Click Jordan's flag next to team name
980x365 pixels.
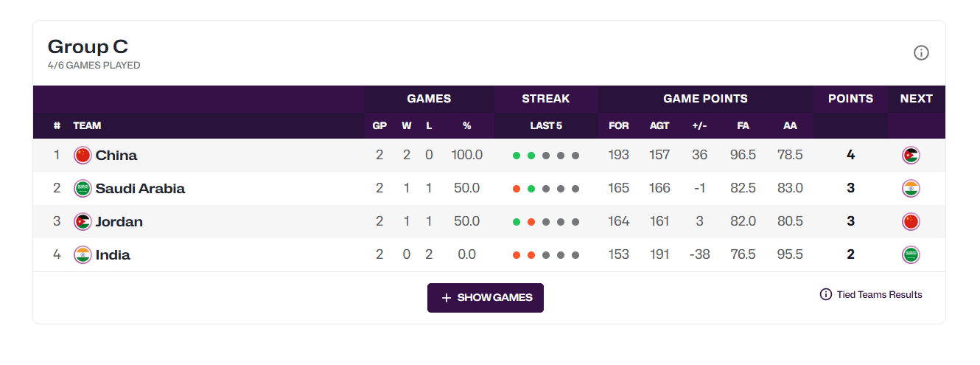coord(83,222)
